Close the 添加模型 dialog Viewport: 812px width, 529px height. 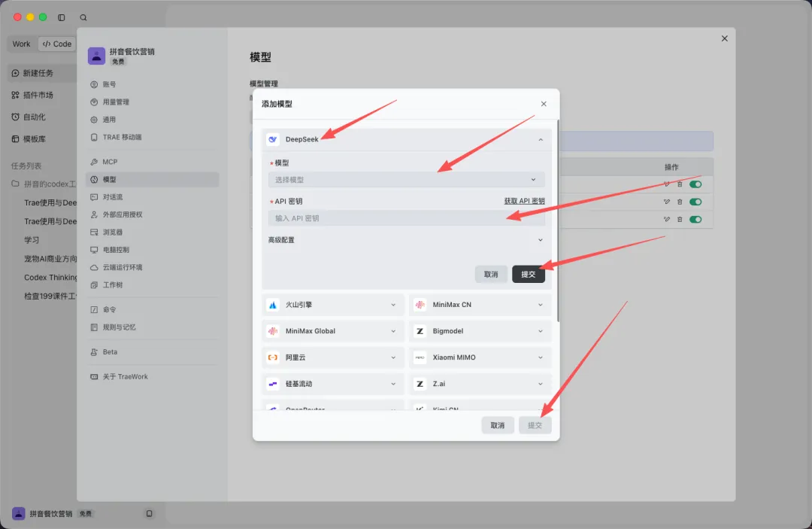544,104
